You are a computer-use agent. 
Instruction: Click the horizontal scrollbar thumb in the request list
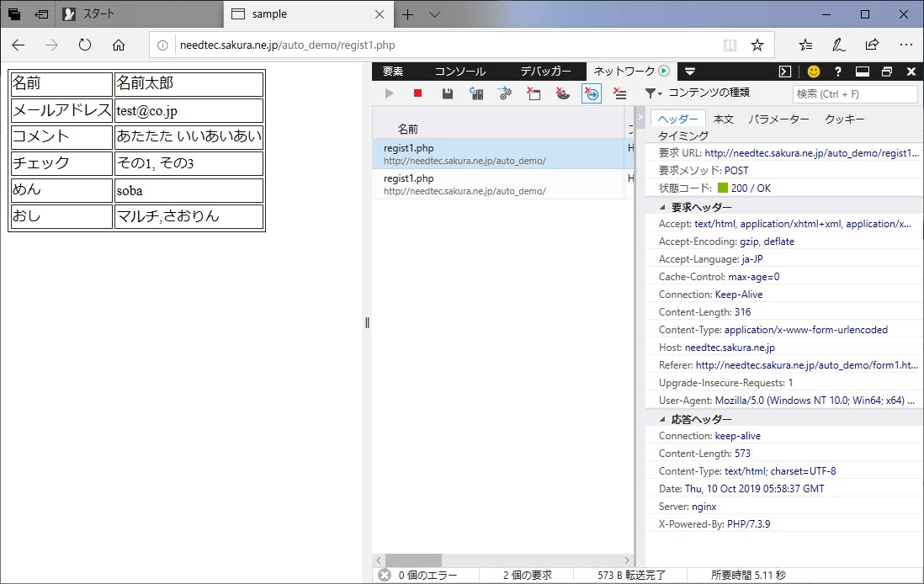(413, 560)
